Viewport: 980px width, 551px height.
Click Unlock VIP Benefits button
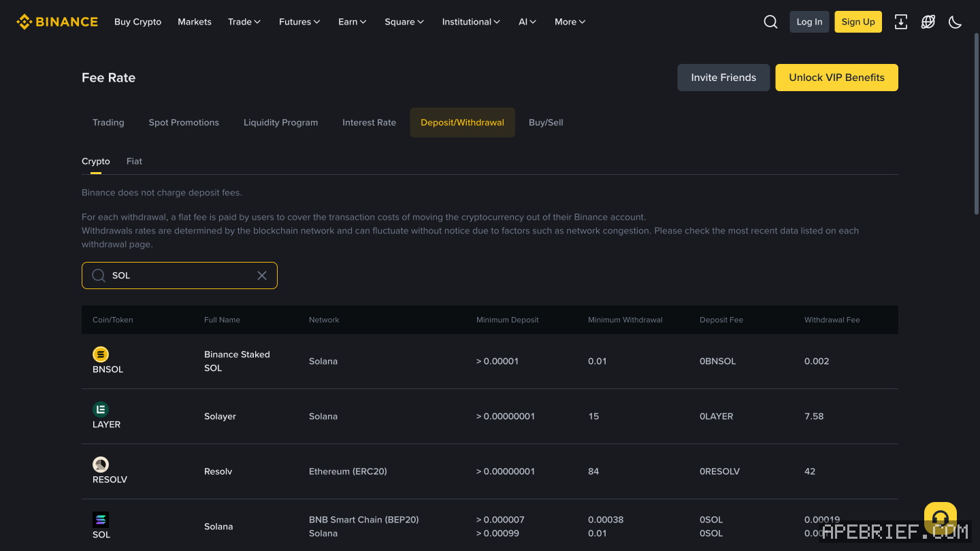(836, 78)
